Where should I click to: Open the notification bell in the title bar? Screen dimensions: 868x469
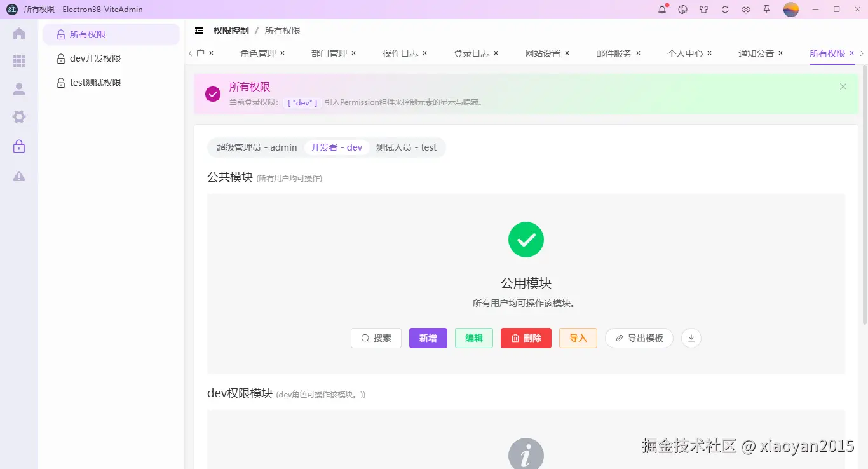point(662,10)
